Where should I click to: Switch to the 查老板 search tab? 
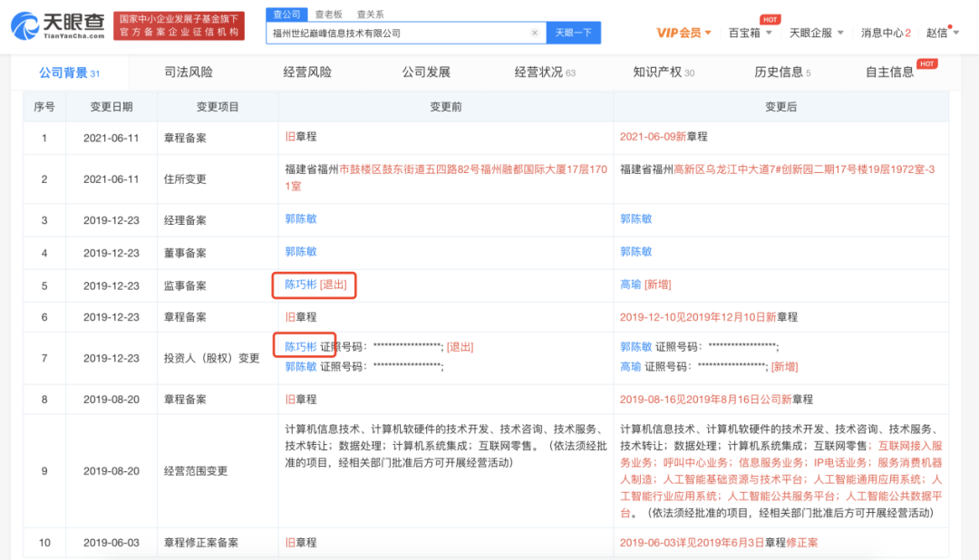[328, 14]
